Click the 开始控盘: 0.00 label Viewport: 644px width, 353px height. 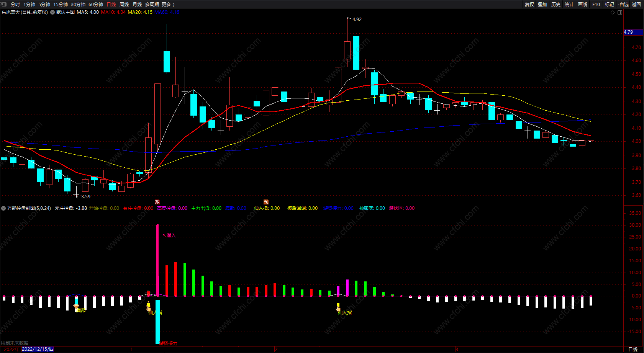coord(104,208)
